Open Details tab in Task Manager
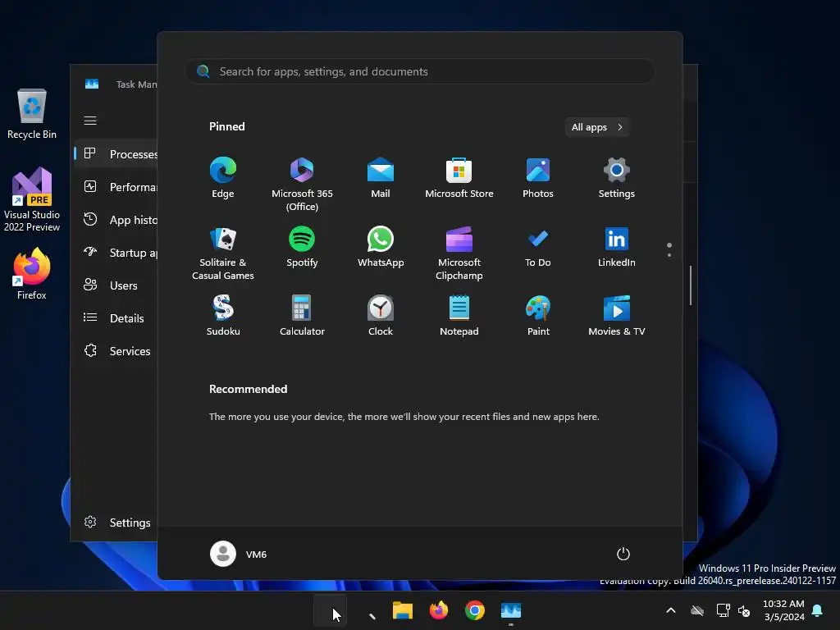 [116, 318]
